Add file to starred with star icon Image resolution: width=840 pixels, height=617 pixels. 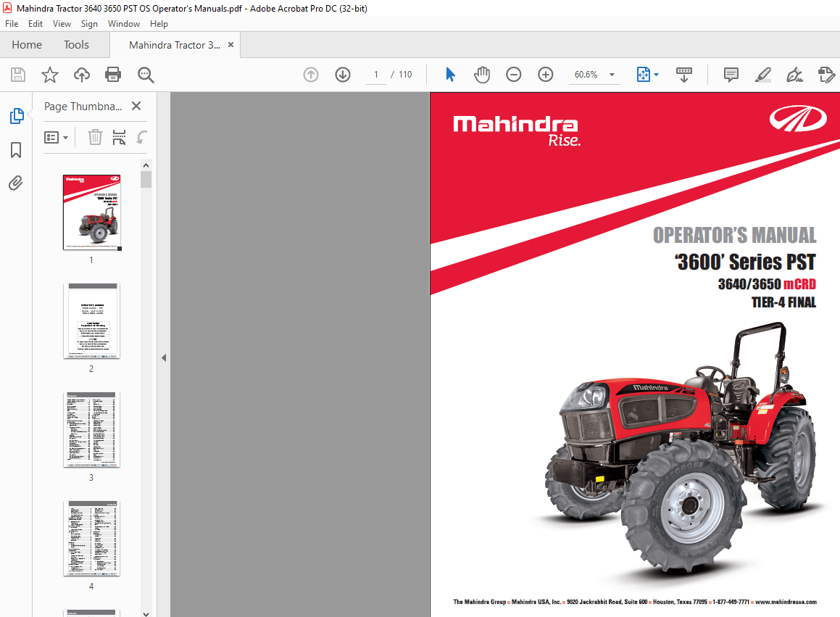[x=50, y=75]
